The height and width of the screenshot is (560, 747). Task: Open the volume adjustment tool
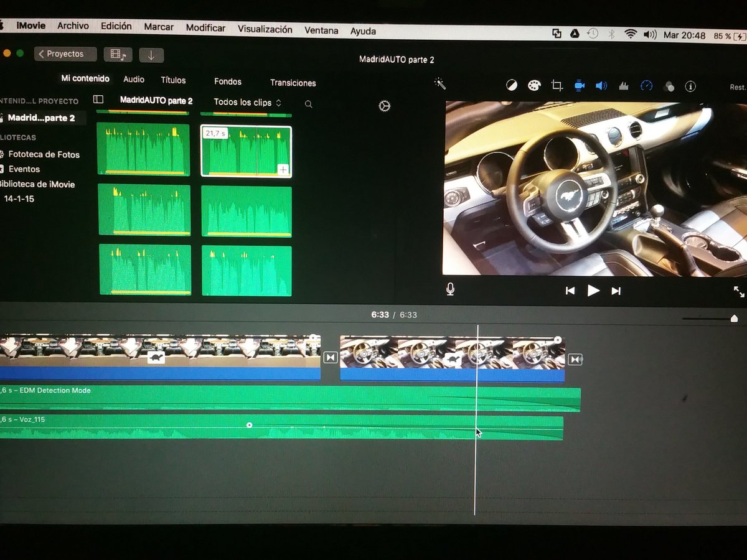601,86
